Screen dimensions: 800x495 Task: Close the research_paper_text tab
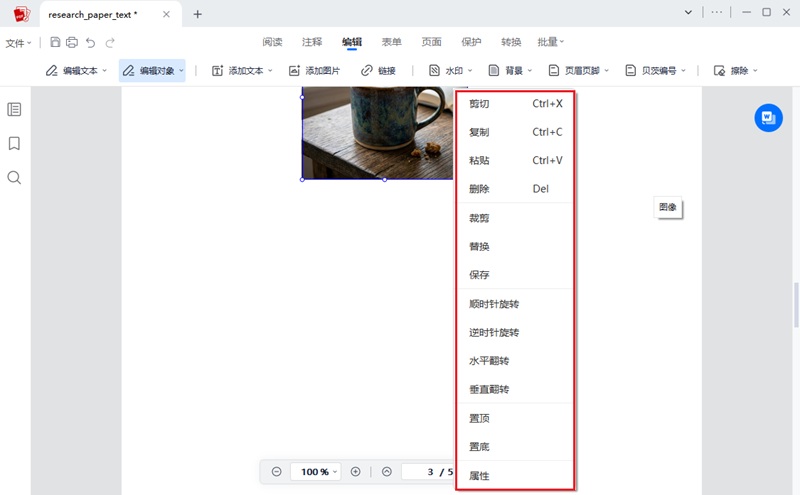tap(166, 14)
